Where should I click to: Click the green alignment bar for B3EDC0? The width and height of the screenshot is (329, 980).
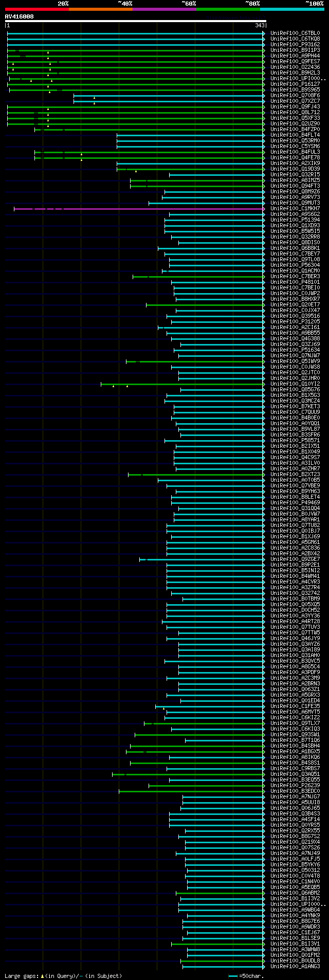click(192, 791)
